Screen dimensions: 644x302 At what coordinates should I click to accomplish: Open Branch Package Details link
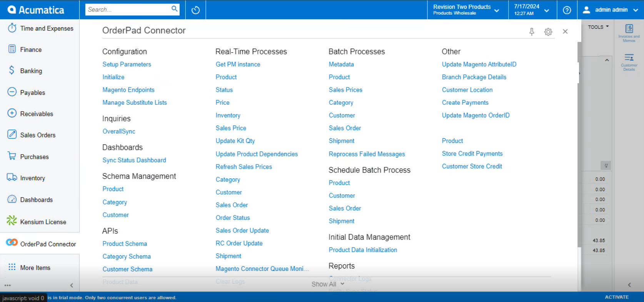pyautogui.click(x=474, y=77)
